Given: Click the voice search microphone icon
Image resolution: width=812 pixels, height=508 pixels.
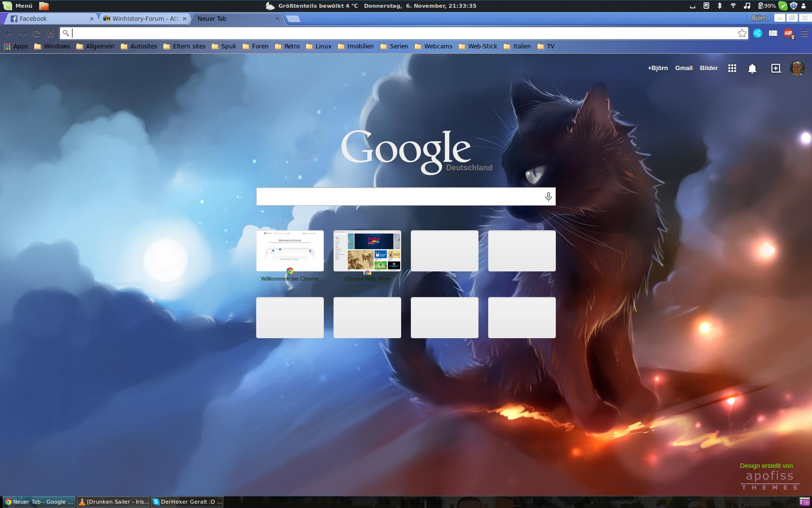Looking at the screenshot, I should click(x=548, y=196).
